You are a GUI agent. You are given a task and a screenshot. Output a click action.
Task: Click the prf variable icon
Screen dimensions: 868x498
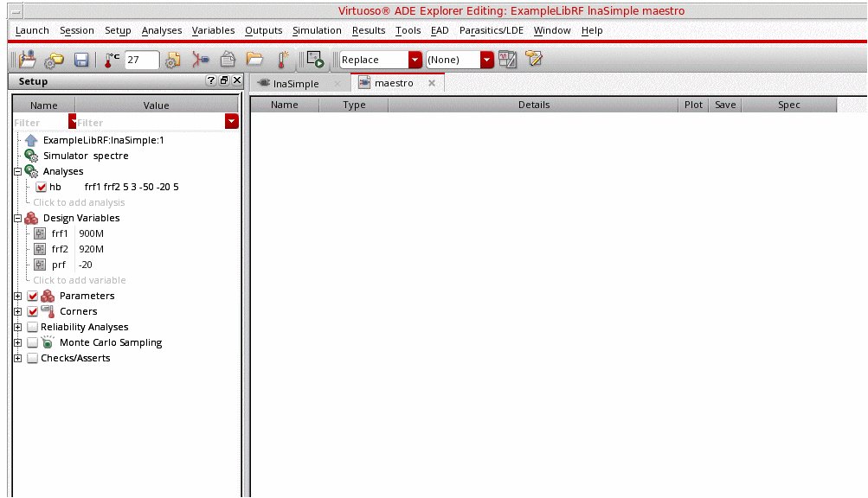(x=40, y=265)
